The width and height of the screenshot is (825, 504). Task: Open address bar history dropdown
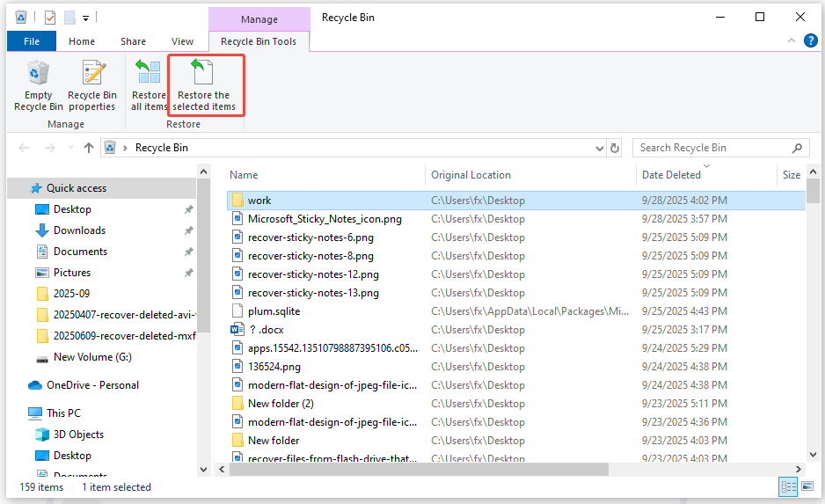click(x=599, y=149)
